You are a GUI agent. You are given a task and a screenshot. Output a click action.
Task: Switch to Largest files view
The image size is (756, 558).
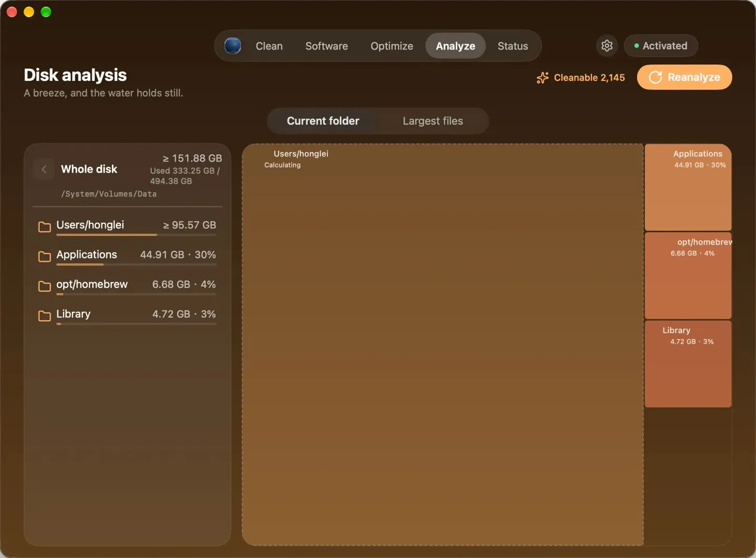coord(433,121)
